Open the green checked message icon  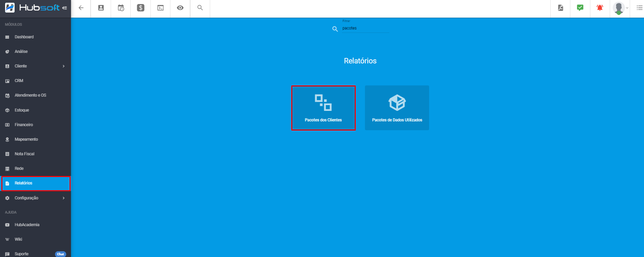point(580,7)
